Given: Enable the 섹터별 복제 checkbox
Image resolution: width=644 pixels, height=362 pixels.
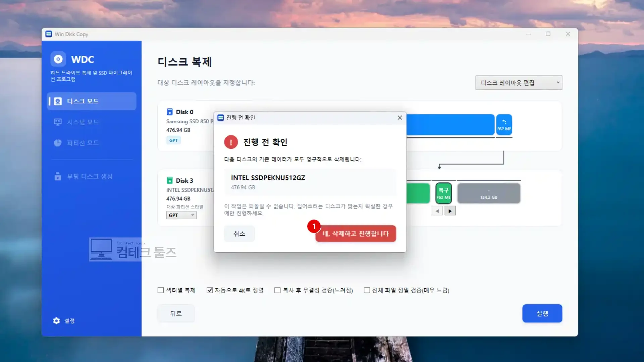Looking at the screenshot, I should click(x=161, y=290).
